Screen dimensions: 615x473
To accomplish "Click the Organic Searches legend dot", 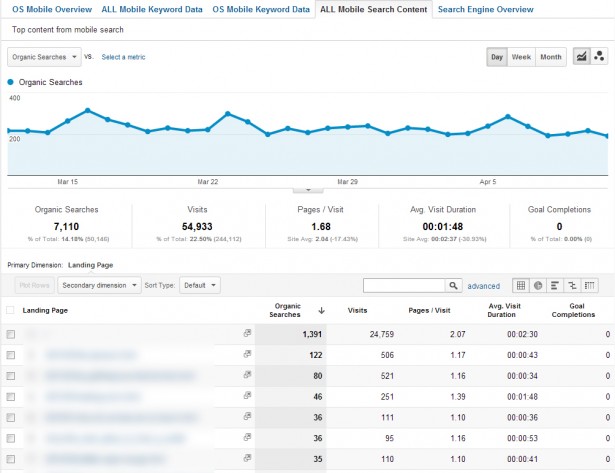I will [x=11, y=82].
